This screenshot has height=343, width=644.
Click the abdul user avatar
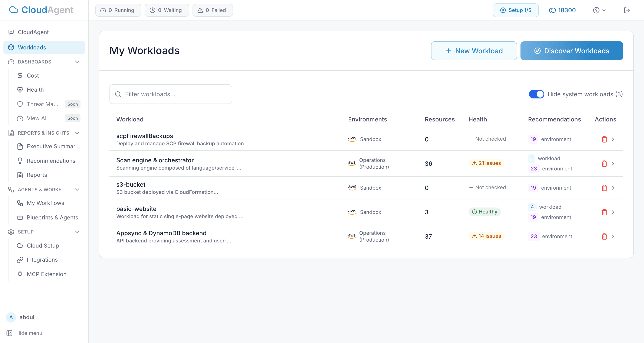[x=11, y=317]
